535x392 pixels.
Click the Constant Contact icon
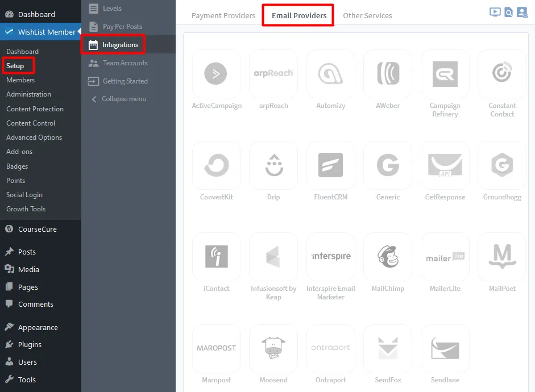(502, 74)
